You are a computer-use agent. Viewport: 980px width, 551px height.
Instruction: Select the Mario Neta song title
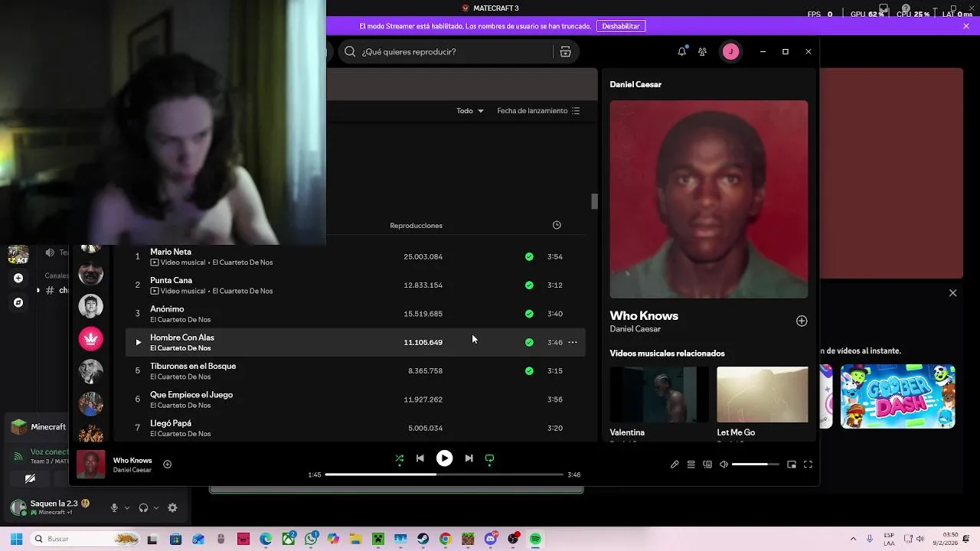coord(171,252)
